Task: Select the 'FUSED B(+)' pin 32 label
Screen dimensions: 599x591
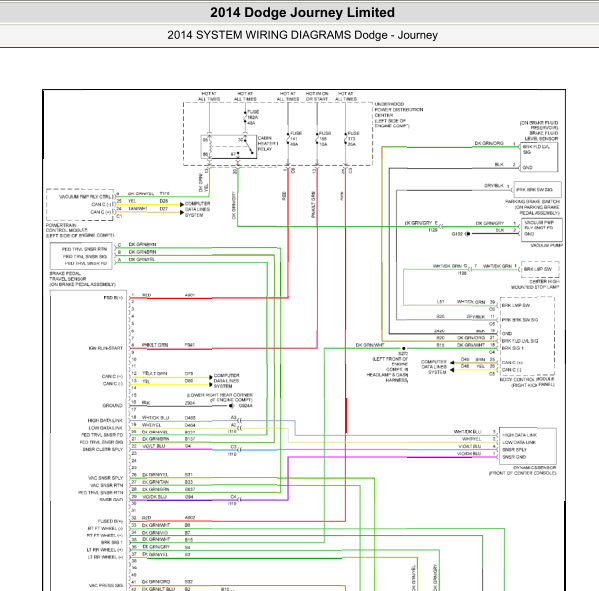Action: (x=110, y=521)
